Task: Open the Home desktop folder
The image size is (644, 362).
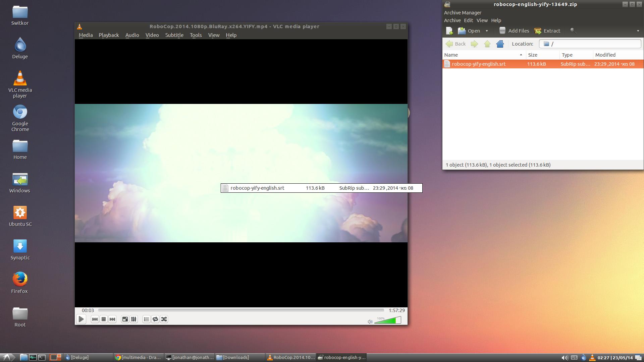Action: [x=20, y=149]
